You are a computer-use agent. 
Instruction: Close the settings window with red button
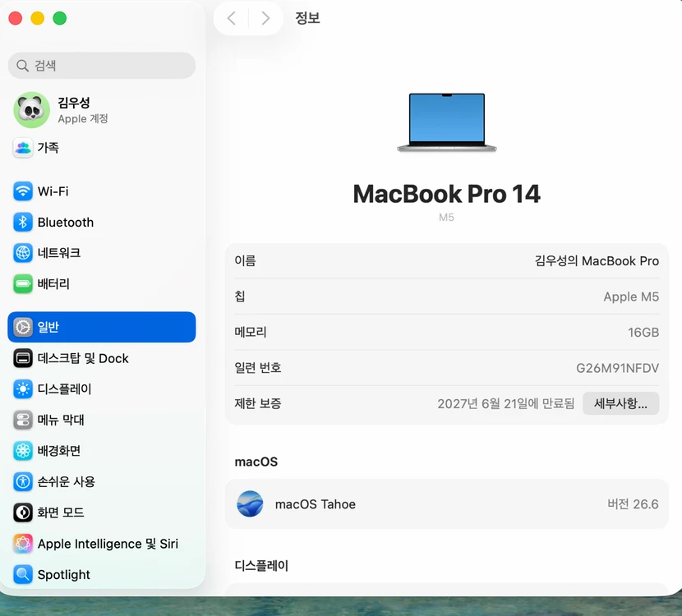(x=16, y=18)
